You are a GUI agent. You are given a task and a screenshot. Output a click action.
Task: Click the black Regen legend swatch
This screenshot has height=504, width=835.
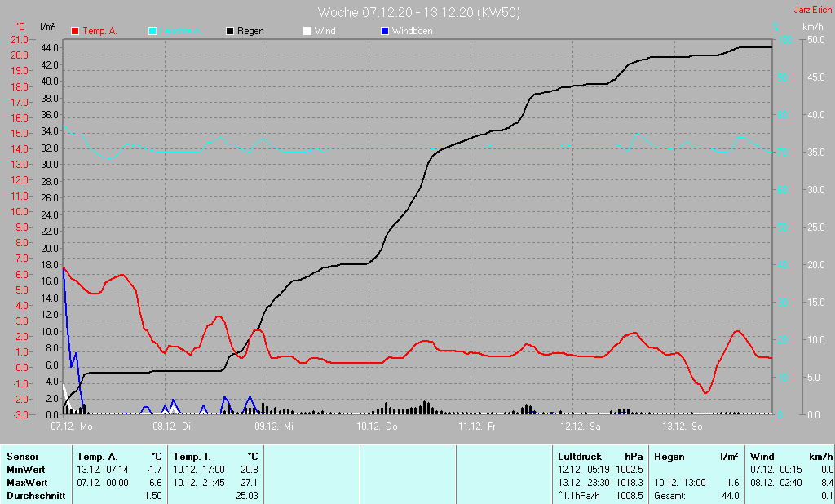point(230,31)
